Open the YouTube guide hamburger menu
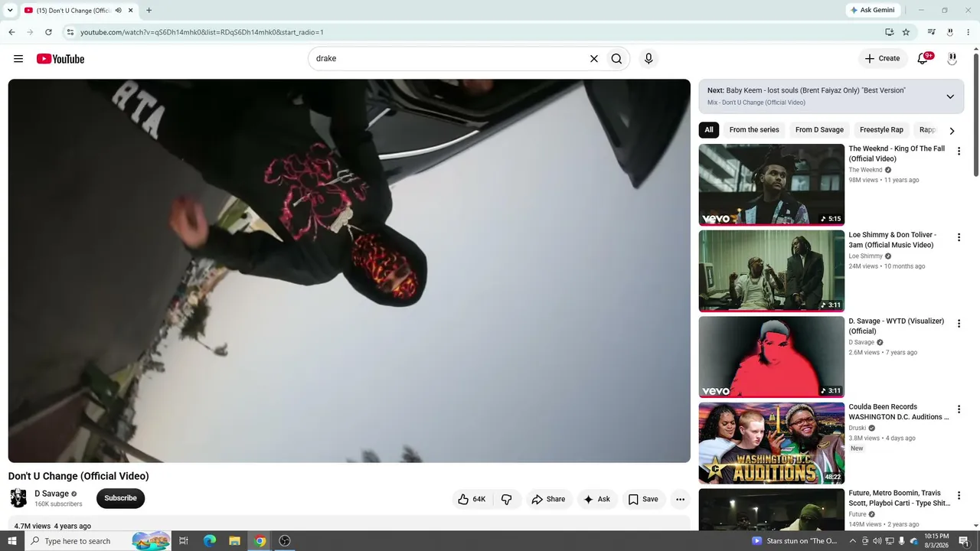This screenshot has height=551, width=980. [18, 59]
